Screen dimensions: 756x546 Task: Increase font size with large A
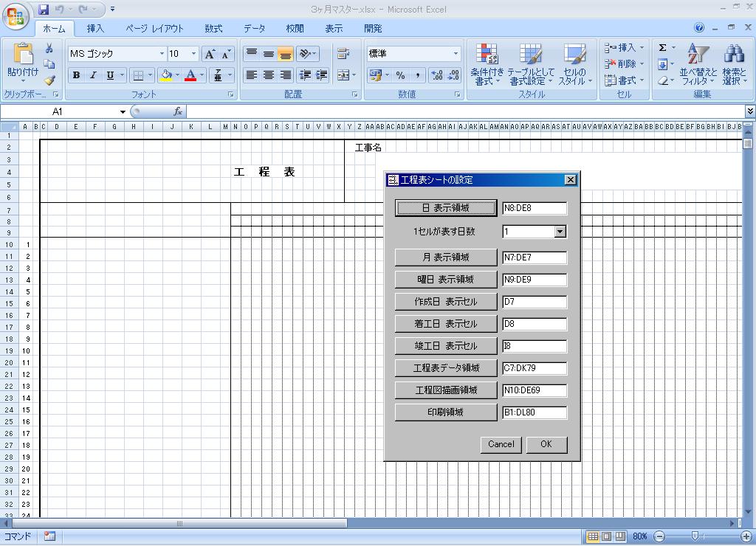210,54
